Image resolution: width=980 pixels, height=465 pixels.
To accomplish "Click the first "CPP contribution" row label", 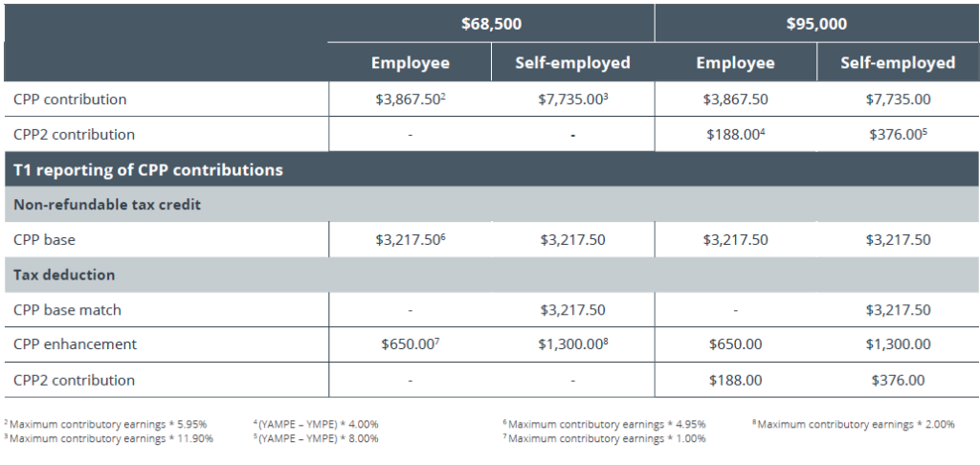I will 70,100.
